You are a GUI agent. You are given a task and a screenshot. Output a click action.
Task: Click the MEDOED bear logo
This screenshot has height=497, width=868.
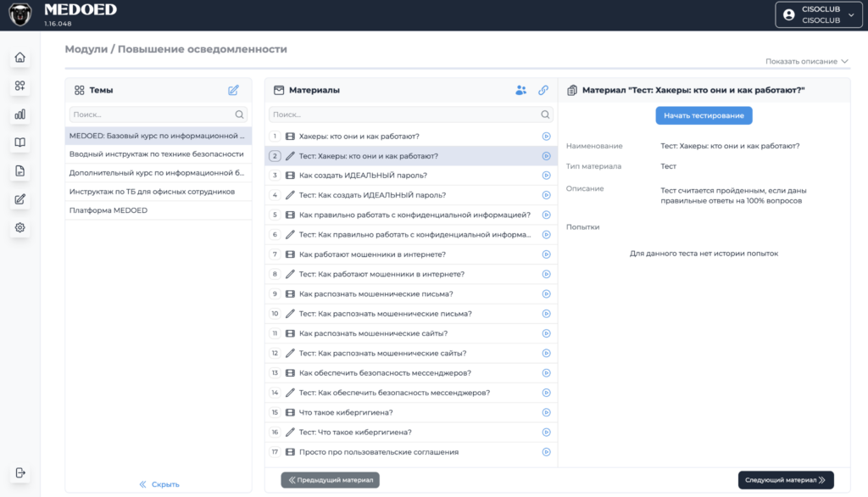pyautogui.click(x=20, y=15)
